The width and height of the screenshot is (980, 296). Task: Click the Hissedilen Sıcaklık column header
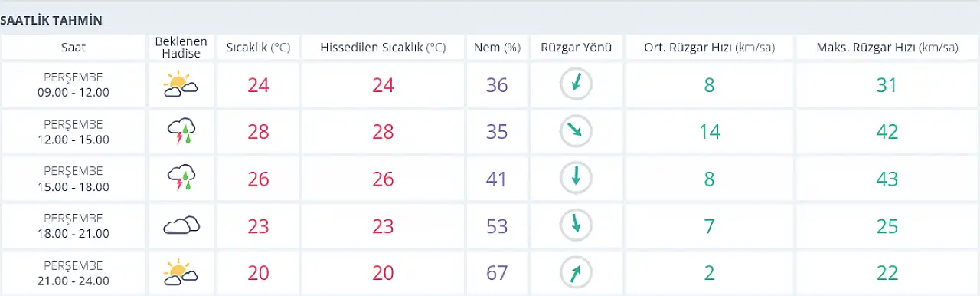coord(383,47)
